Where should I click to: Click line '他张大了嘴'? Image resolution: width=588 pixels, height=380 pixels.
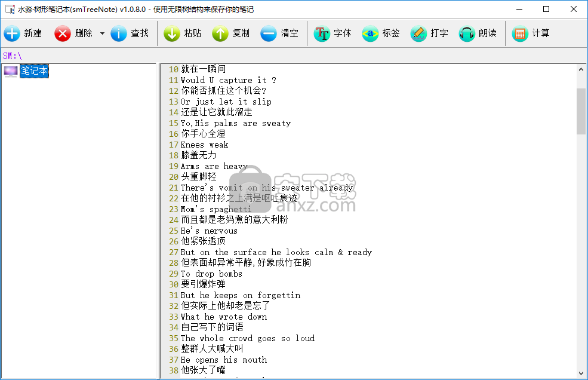(203, 370)
